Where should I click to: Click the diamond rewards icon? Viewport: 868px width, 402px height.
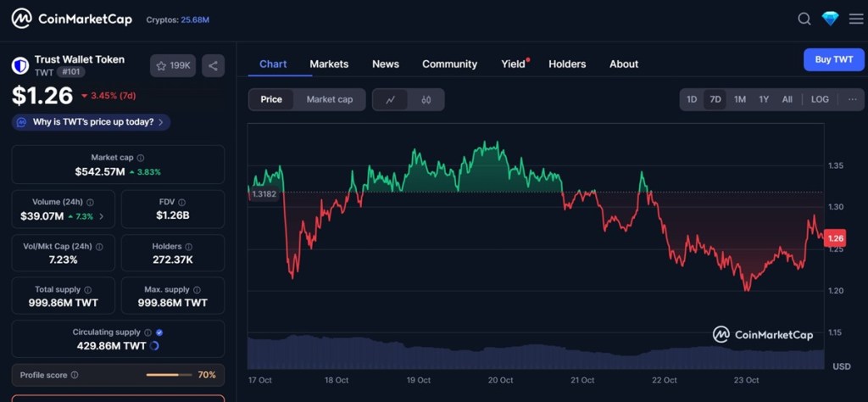click(830, 20)
